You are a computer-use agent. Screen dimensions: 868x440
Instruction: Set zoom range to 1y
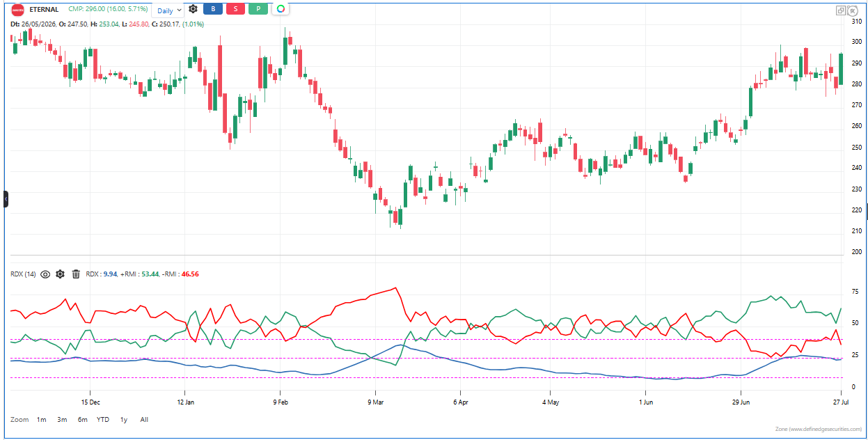[x=124, y=420]
